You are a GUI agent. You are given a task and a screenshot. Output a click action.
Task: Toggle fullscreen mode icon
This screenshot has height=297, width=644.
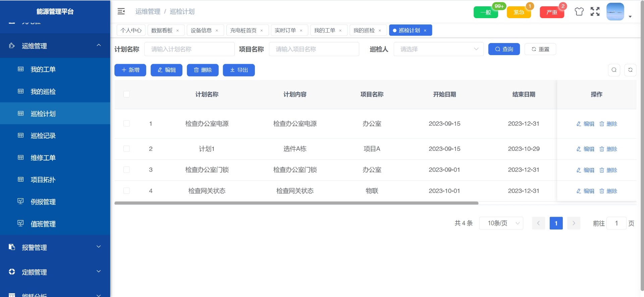[595, 11]
